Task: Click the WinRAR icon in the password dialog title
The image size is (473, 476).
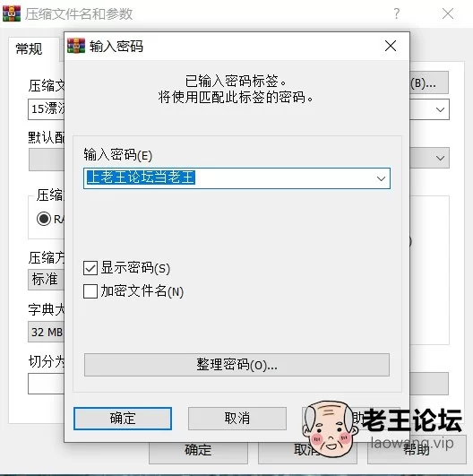Action: (x=76, y=46)
